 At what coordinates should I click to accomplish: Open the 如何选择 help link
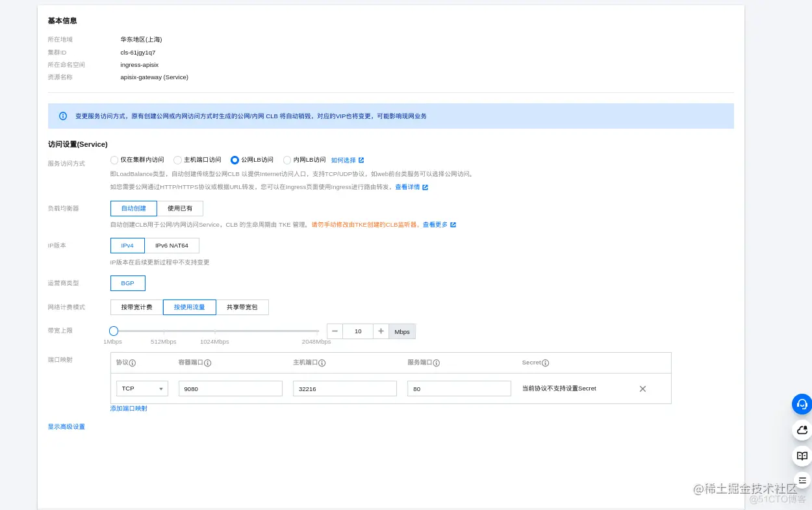(x=344, y=160)
